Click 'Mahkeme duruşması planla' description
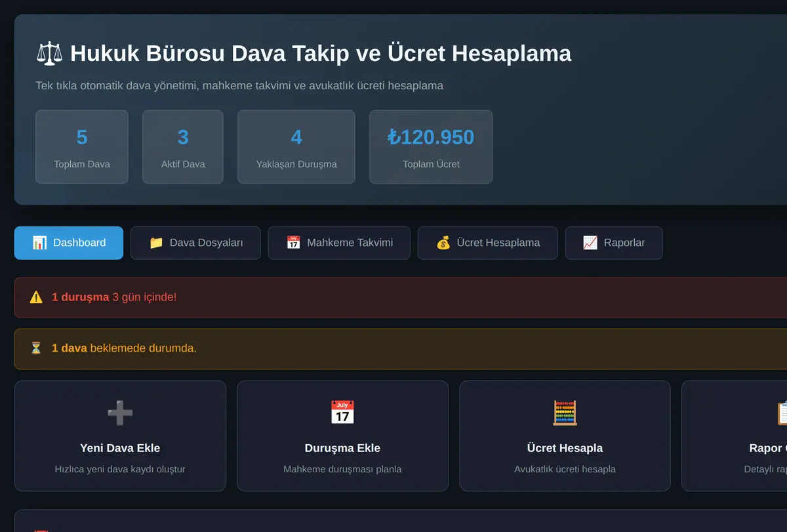Screen dimensions: 787x532 coord(342,469)
